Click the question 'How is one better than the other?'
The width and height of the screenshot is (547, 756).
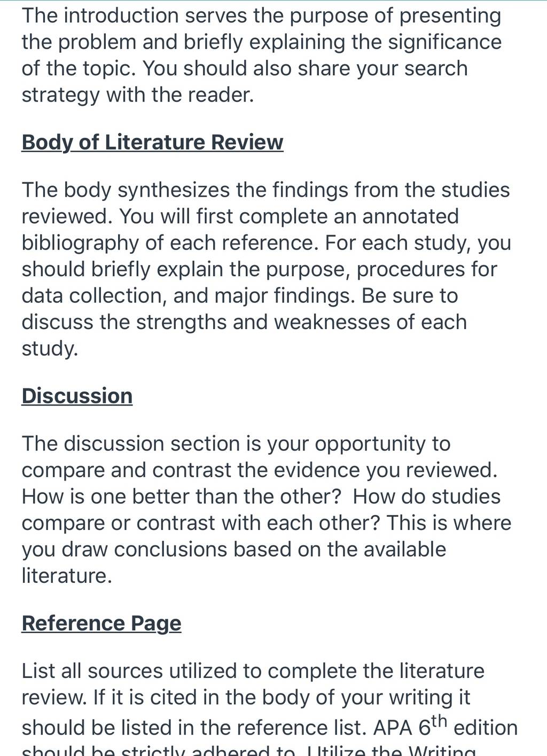(x=181, y=496)
